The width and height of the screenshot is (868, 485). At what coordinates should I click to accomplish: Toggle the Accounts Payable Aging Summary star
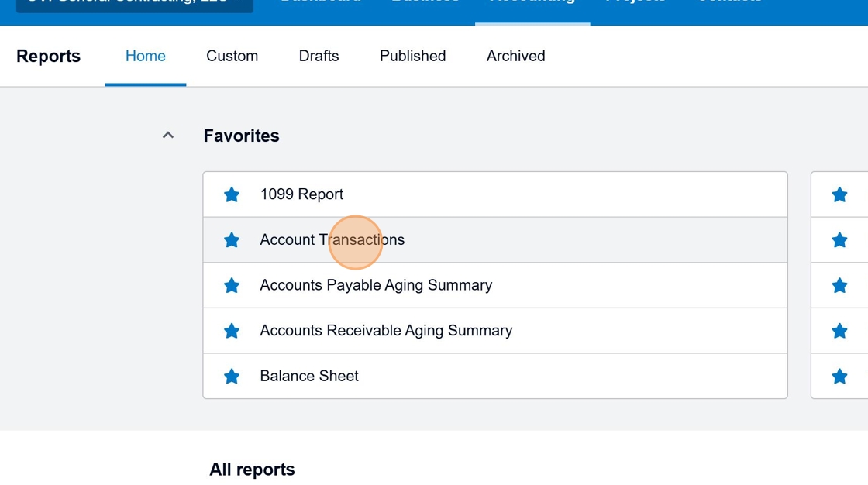(x=232, y=286)
